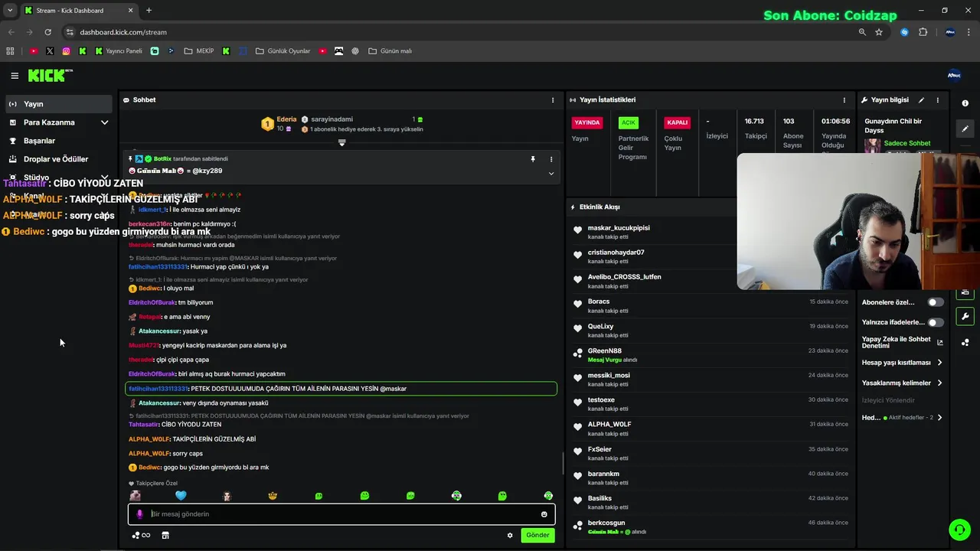Unpin the BotRix pinned message via pin icon
The height and width of the screenshot is (551, 980).
pos(533,159)
